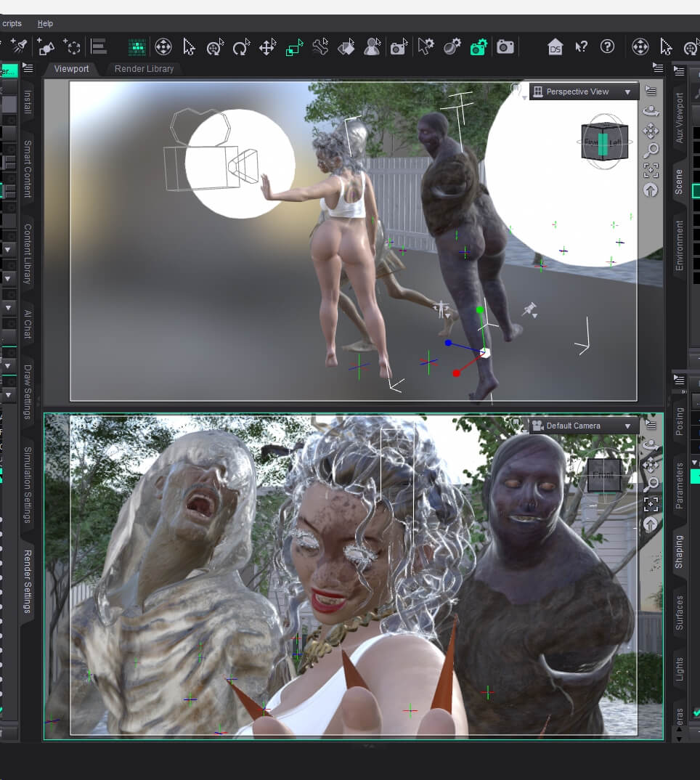The height and width of the screenshot is (780, 700).
Task: Select the Translate move tool
Action: [x=268, y=47]
